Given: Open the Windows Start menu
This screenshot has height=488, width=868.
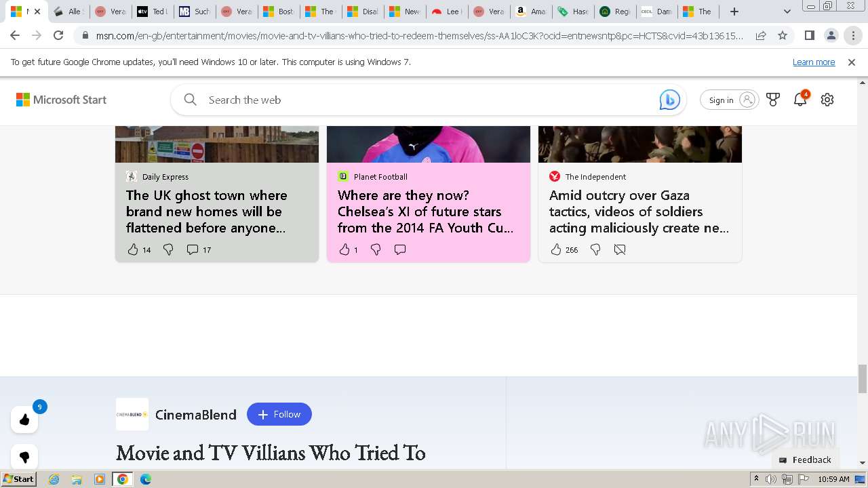Looking at the screenshot, I should point(19,479).
